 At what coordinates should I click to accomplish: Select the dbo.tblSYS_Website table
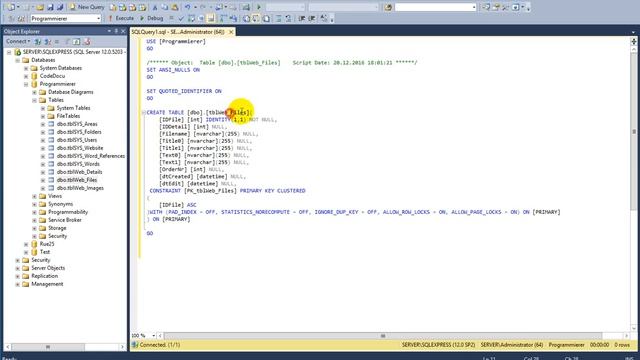click(80, 148)
